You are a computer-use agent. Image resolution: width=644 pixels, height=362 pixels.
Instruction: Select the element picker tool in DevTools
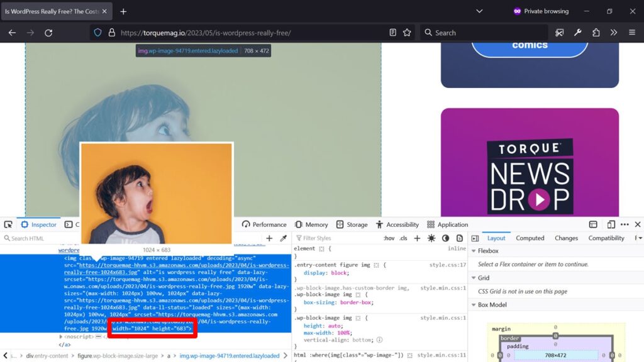8,224
